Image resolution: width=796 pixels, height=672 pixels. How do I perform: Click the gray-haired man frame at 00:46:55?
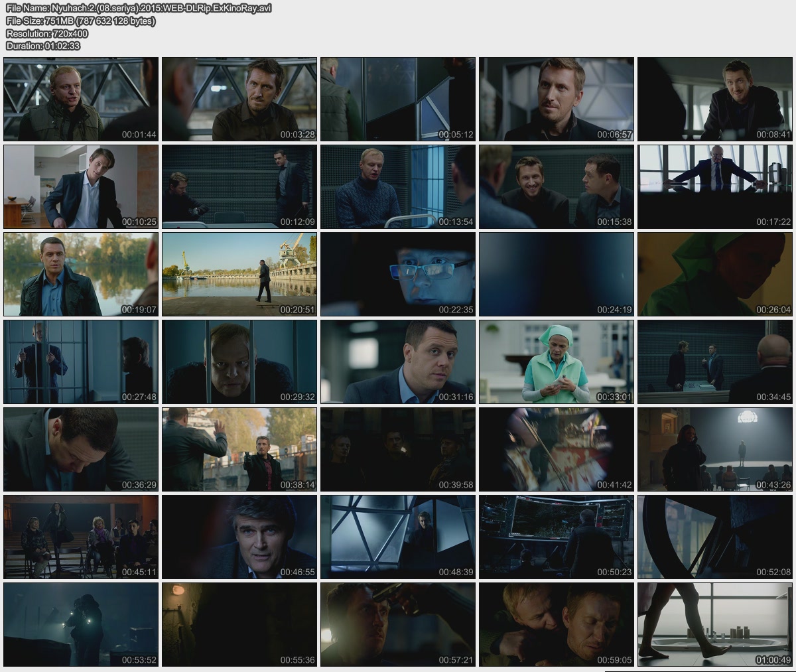point(239,537)
